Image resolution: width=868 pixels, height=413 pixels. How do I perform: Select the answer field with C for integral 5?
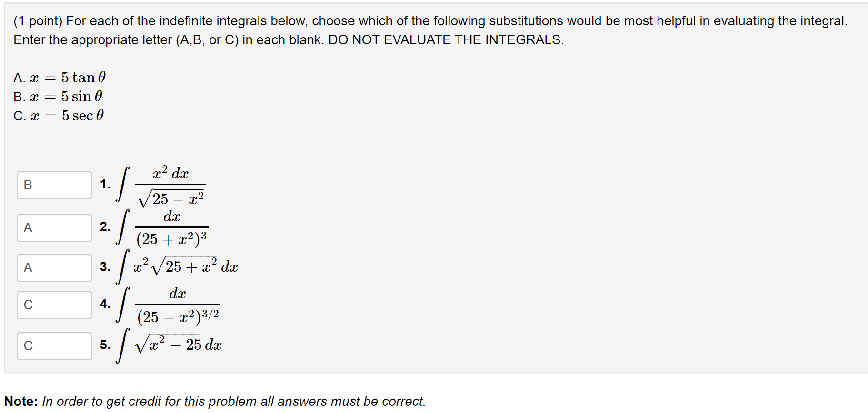click(x=54, y=345)
